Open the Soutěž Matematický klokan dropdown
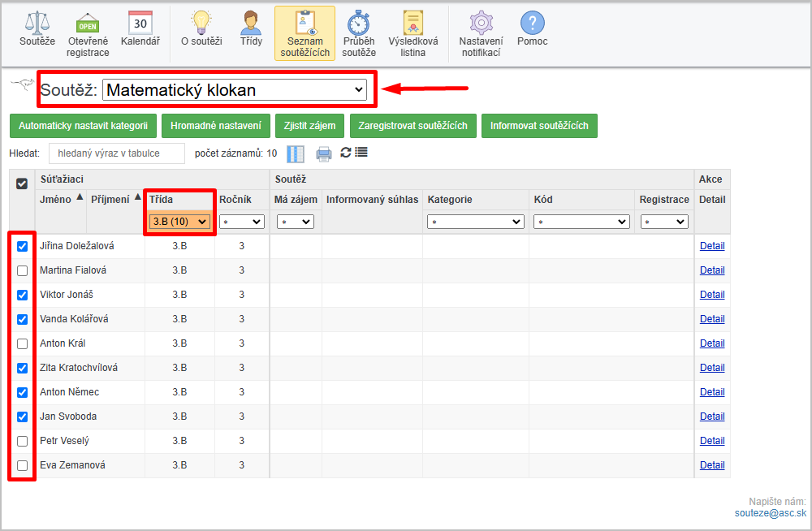Screen dimensions: 812x531 [235, 90]
